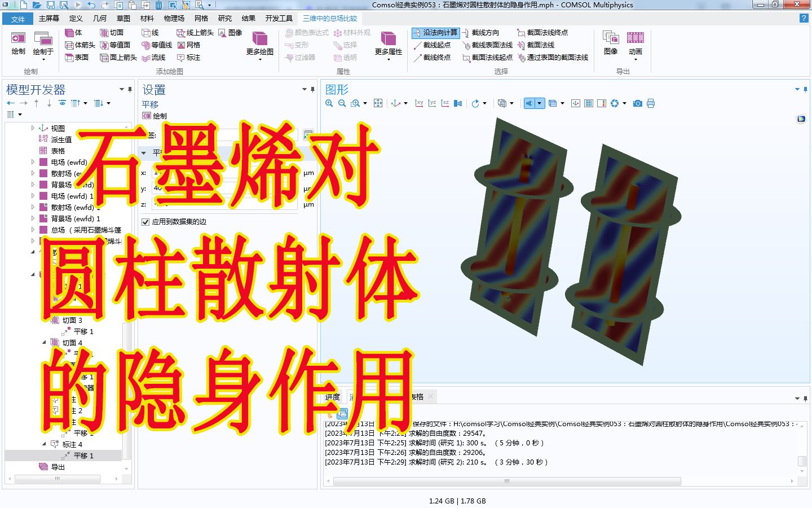Click 绘制 button in Settings panel
This screenshot has height=508, width=812.
tap(155, 116)
